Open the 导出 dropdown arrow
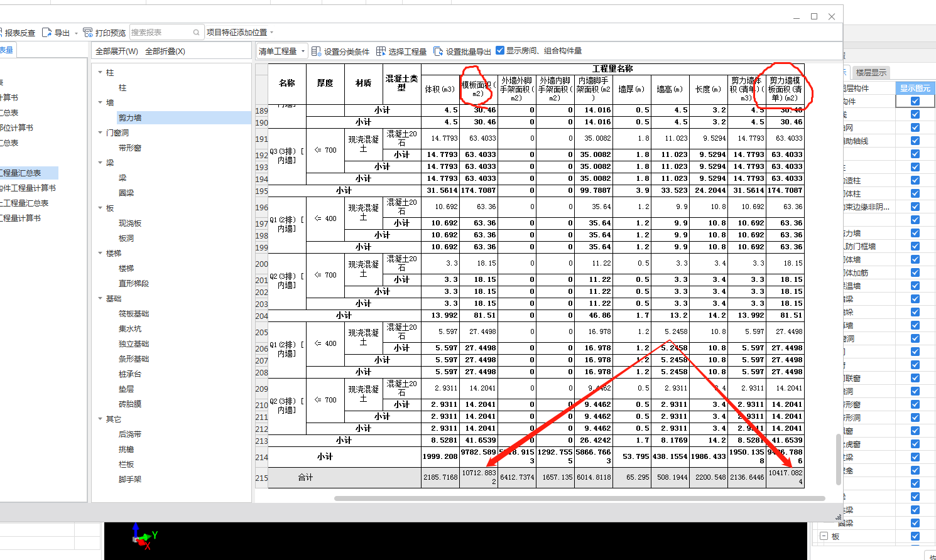Screen dimensions: 936x560 (x=76, y=33)
